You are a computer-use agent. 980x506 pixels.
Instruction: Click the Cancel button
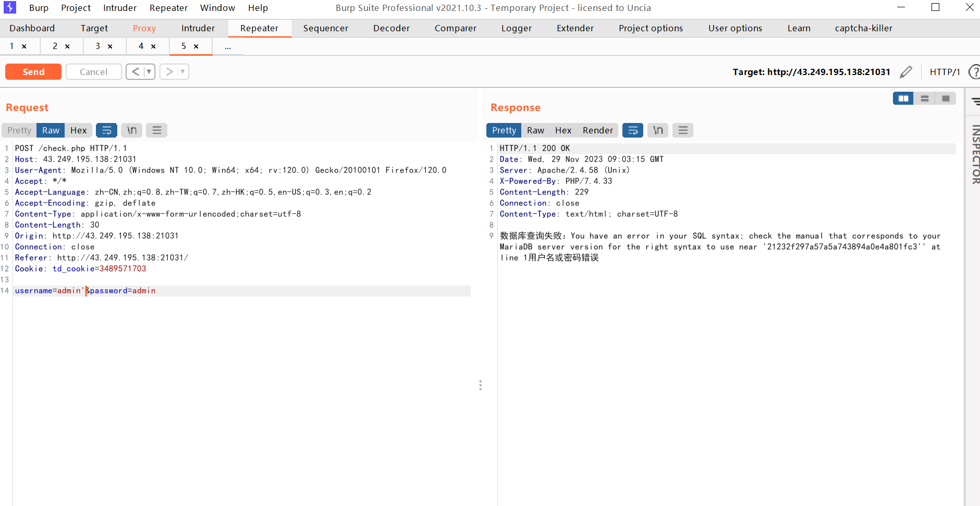[94, 72]
